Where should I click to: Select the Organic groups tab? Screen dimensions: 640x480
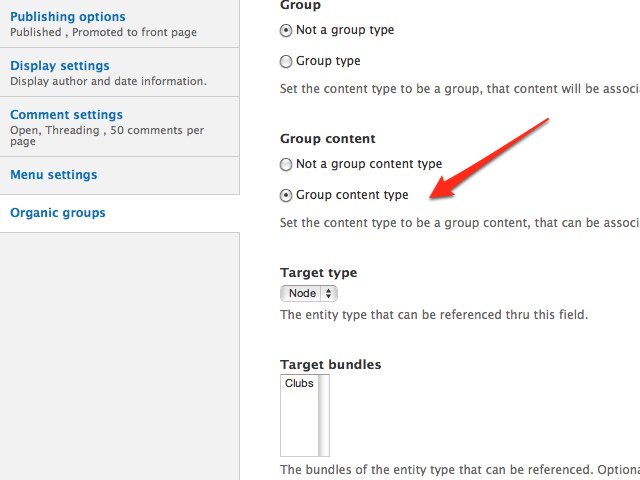(x=58, y=213)
